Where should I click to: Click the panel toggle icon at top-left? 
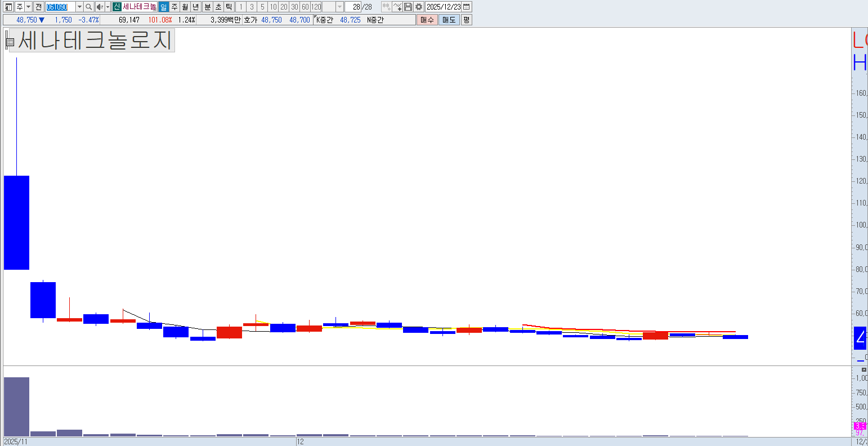(x=8, y=7)
